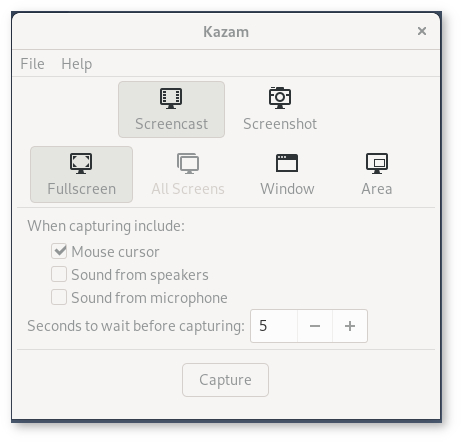Disable the Mouse cursor checkbox
This screenshot has width=461, height=442.
59,251
